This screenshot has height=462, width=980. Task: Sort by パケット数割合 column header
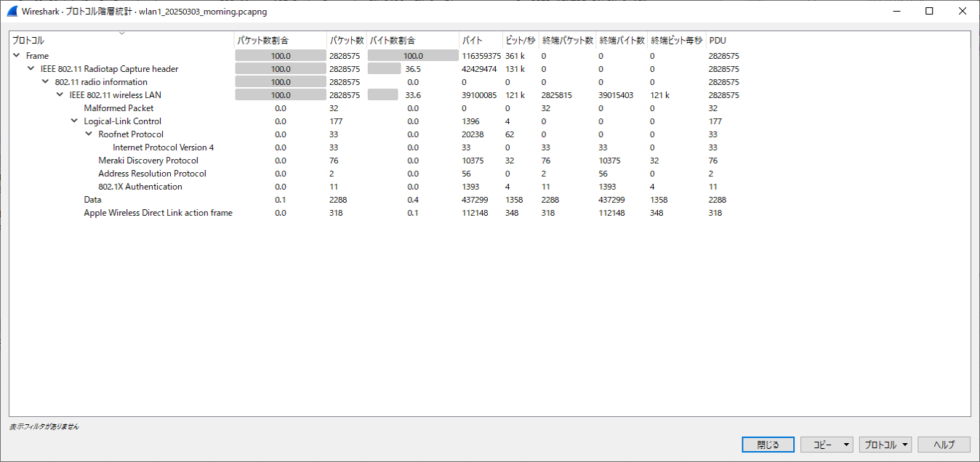click(281, 41)
